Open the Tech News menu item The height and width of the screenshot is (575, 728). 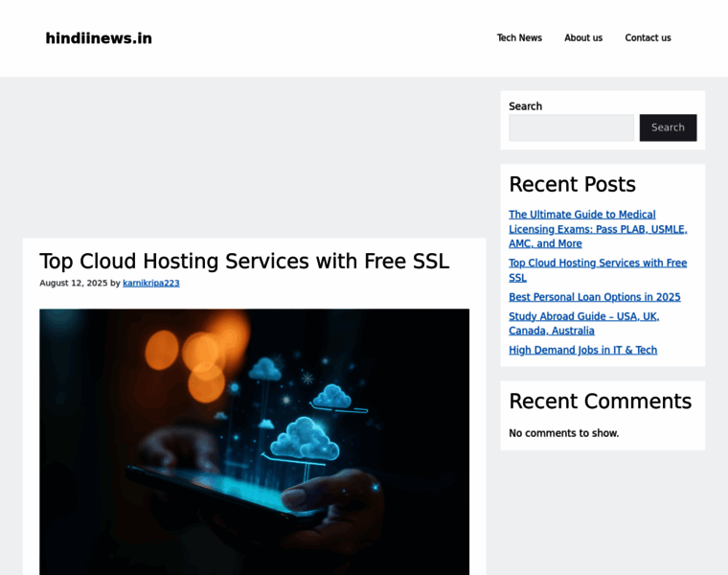click(519, 38)
